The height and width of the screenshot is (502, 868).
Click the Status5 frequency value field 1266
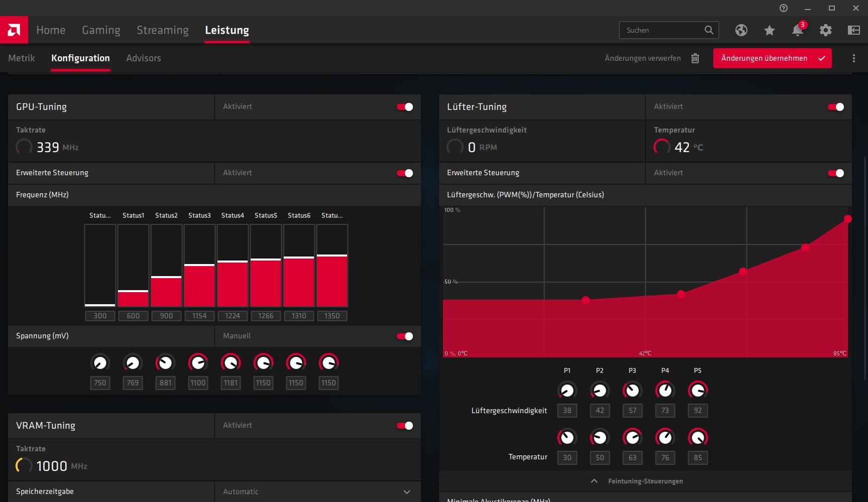coord(266,316)
